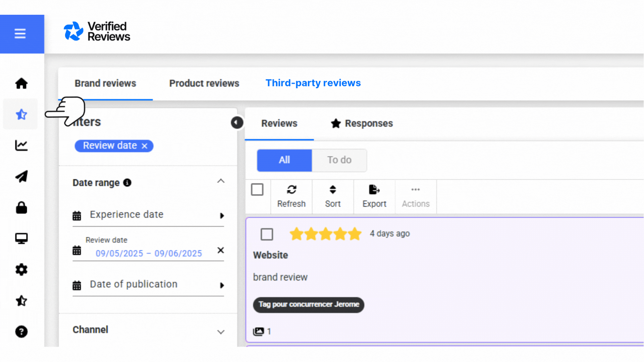Refresh the reviews list
This screenshot has height=362, width=644.
pos(291,196)
